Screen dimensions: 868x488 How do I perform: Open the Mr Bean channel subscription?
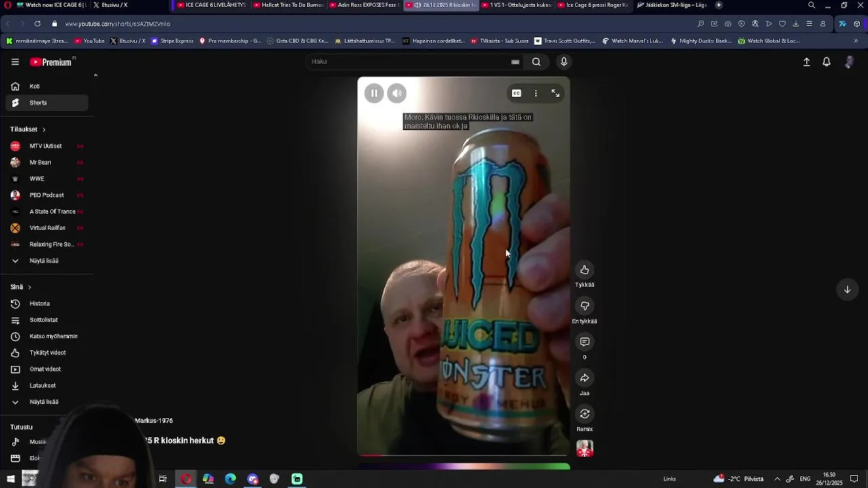coord(47,163)
